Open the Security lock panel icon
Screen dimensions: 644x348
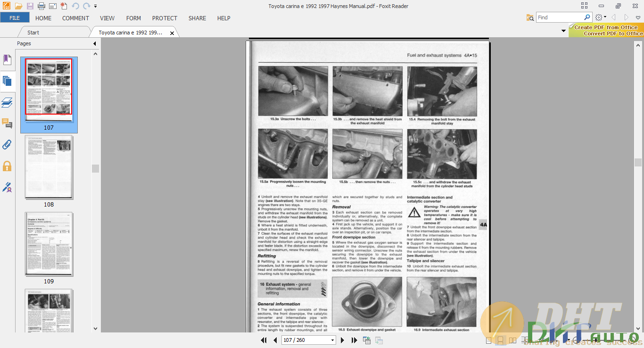click(x=7, y=166)
